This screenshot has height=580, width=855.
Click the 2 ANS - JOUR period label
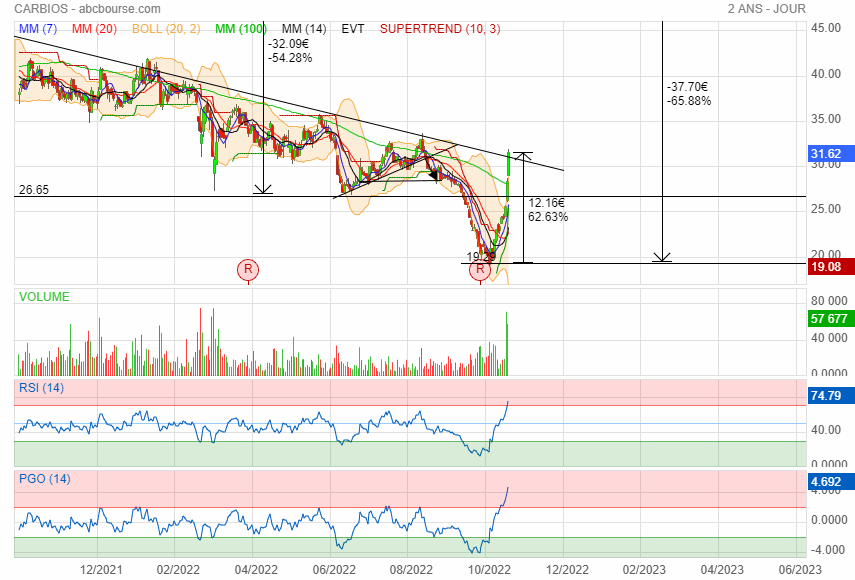(767, 9)
